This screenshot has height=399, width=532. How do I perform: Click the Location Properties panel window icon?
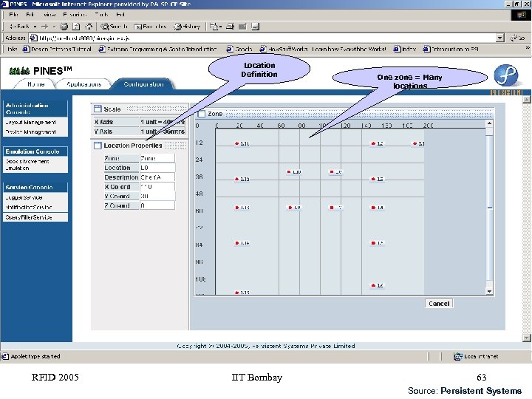pos(98,146)
